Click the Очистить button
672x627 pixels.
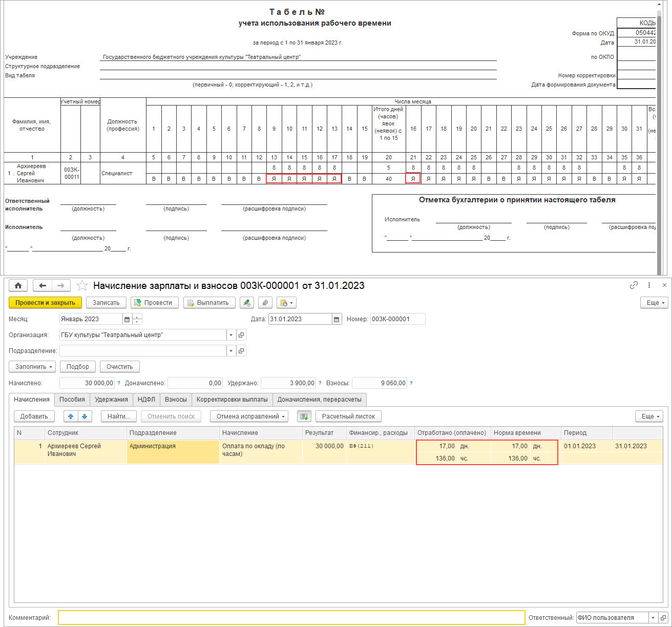click(x=120, y=367)
